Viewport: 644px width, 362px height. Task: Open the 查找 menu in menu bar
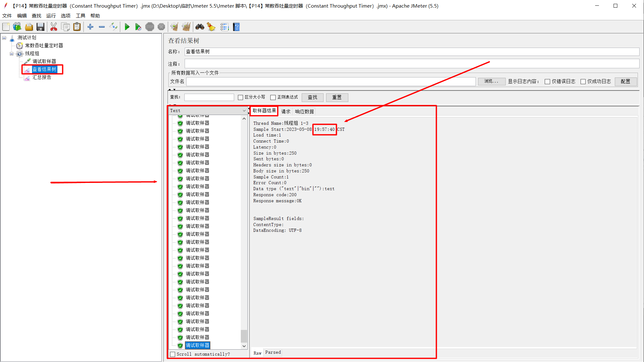tap(36, 16)
